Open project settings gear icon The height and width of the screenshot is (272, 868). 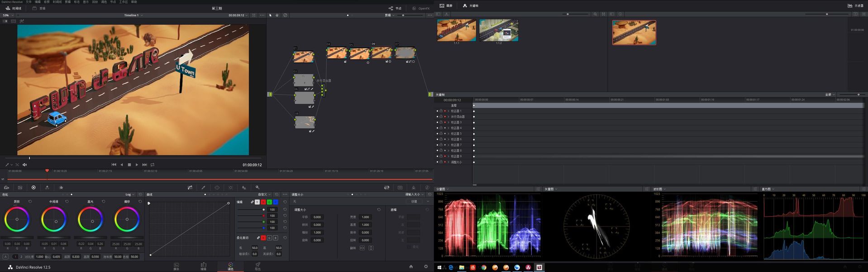(426, 267)
